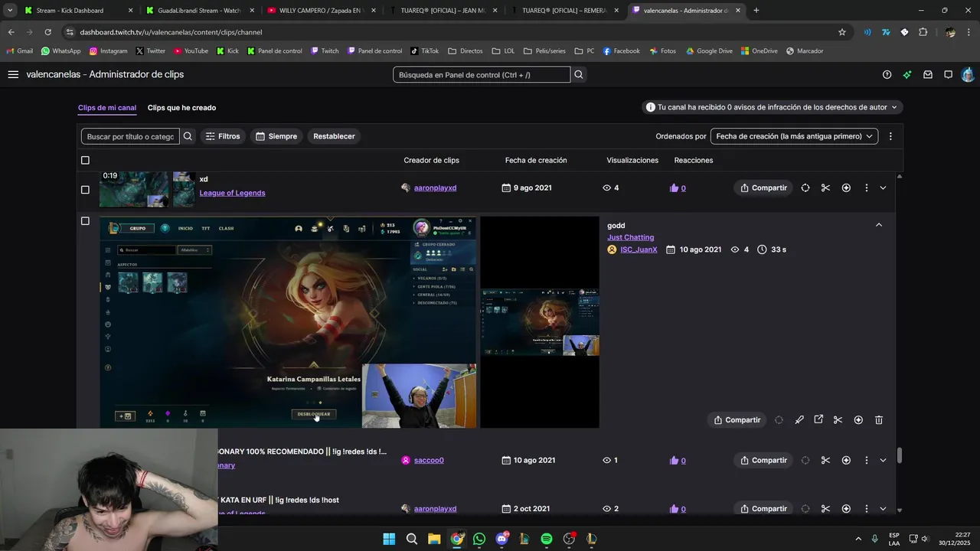
Task: Click the scissors edit icon on the xd clip
Action: tap(825, 187)
